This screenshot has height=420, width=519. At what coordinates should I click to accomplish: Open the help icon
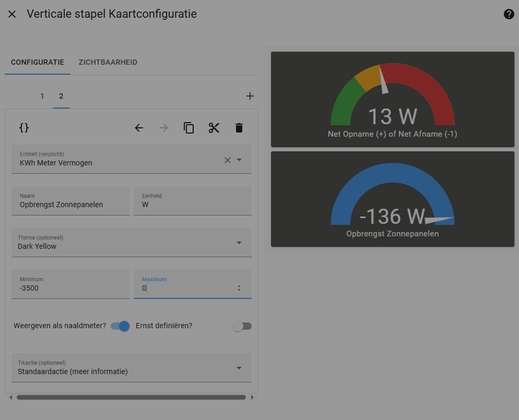click(509, 14)
